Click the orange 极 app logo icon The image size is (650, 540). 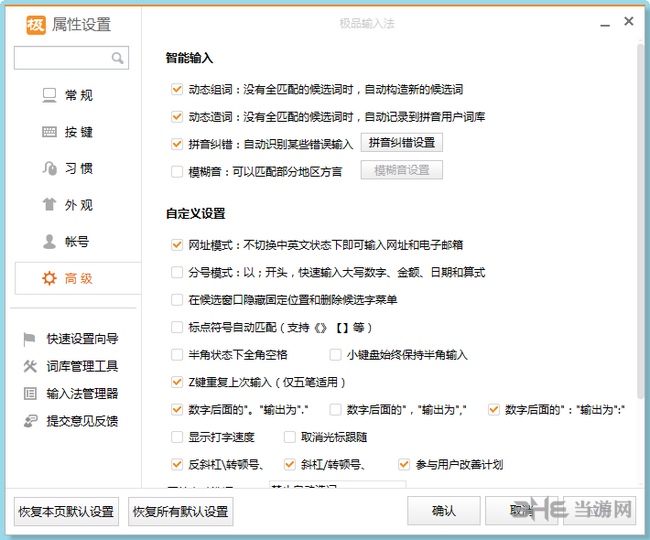click(36, 25)
